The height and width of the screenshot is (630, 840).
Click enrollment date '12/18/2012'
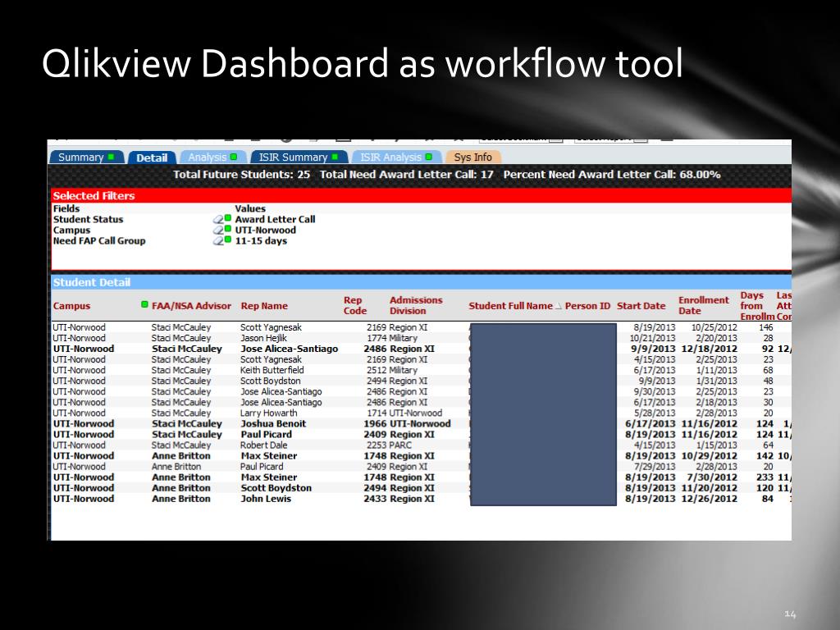pyautogui.click(x=710, y=349)
